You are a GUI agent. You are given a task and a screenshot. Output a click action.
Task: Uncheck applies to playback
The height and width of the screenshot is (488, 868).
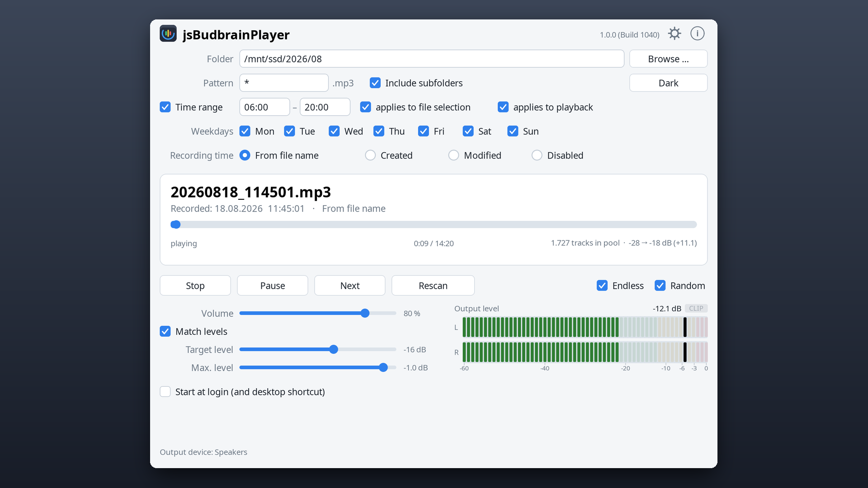(x=503, y=107)
